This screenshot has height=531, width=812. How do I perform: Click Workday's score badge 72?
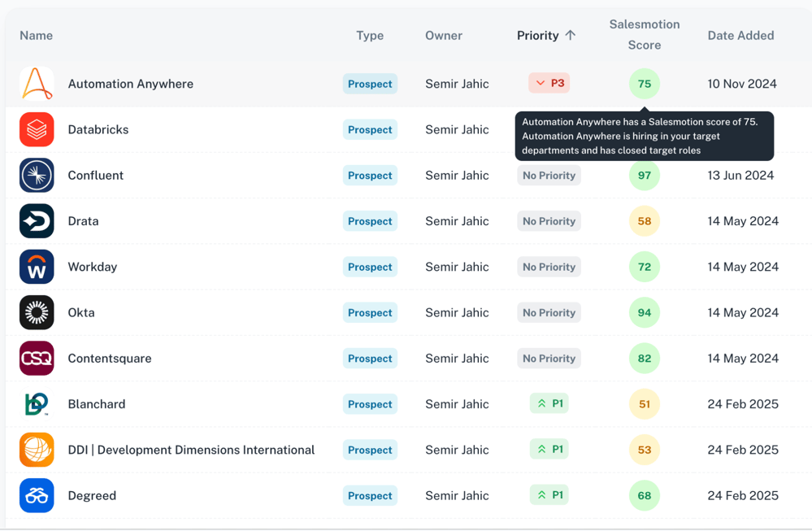point(645,267)
